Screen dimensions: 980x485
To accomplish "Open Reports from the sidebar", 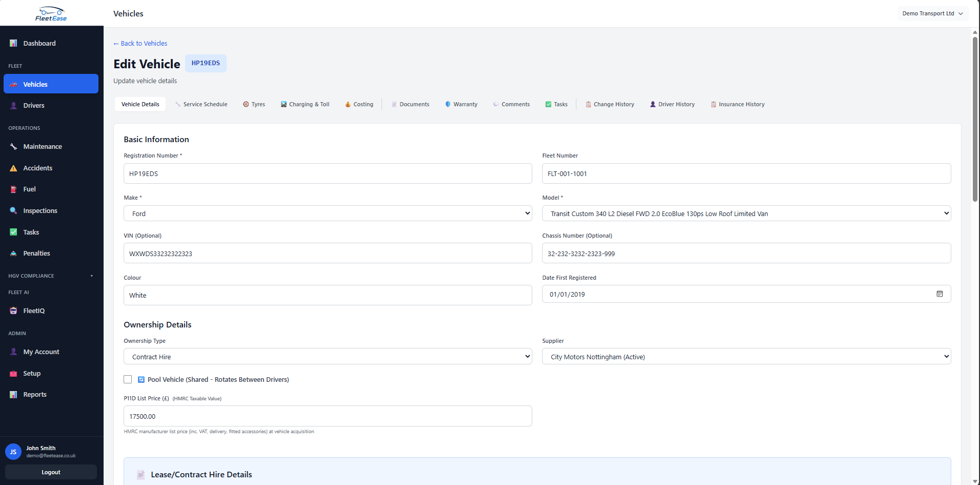I will coord(51,395).
